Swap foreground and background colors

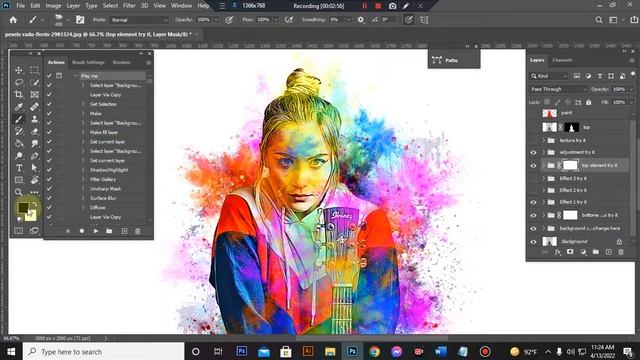[35, 204]
